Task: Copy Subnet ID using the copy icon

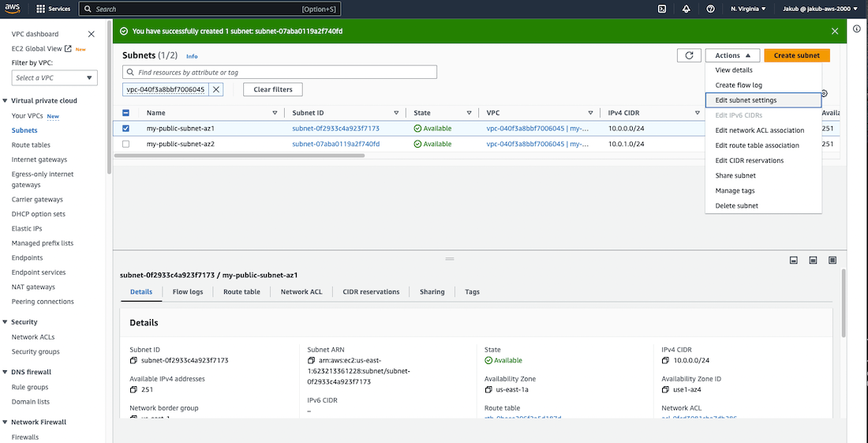Action: (x=133, y=360)
